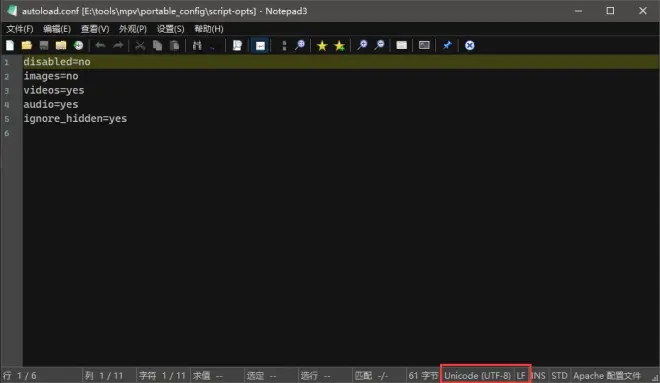Image resolution: width=660 pixels, height=383 pixels.
Task: Open a file with the folder icon
Action: pos(27,45)
